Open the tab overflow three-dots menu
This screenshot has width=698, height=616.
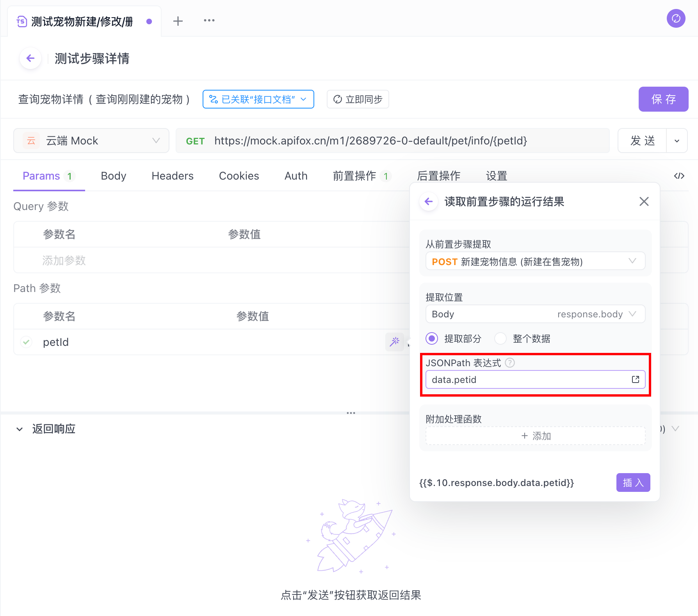(209, 21)
